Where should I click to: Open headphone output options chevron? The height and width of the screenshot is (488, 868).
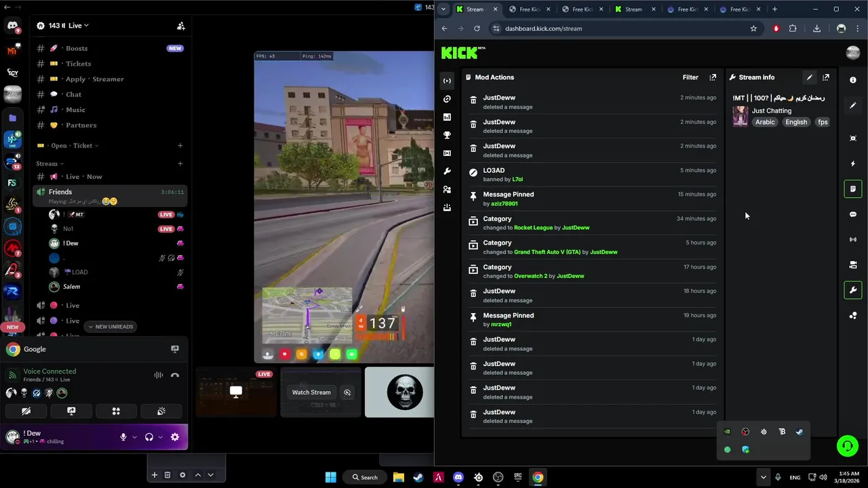pyautogui.click(x=160, y=437)
